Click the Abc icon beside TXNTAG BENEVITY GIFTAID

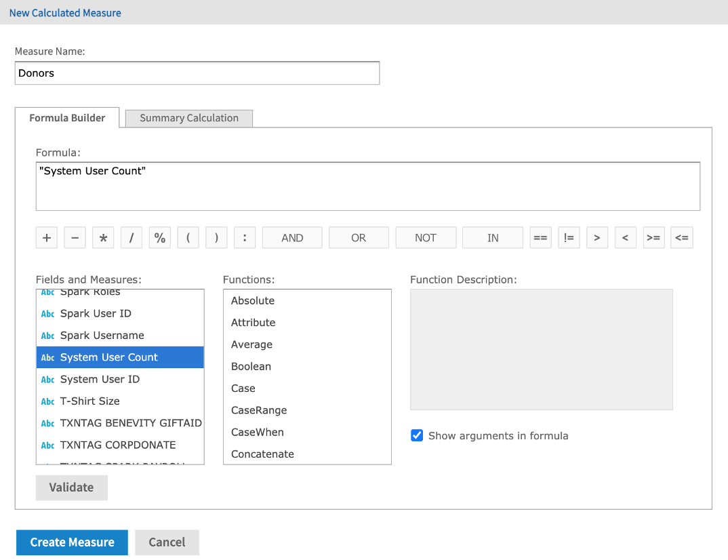48,423
